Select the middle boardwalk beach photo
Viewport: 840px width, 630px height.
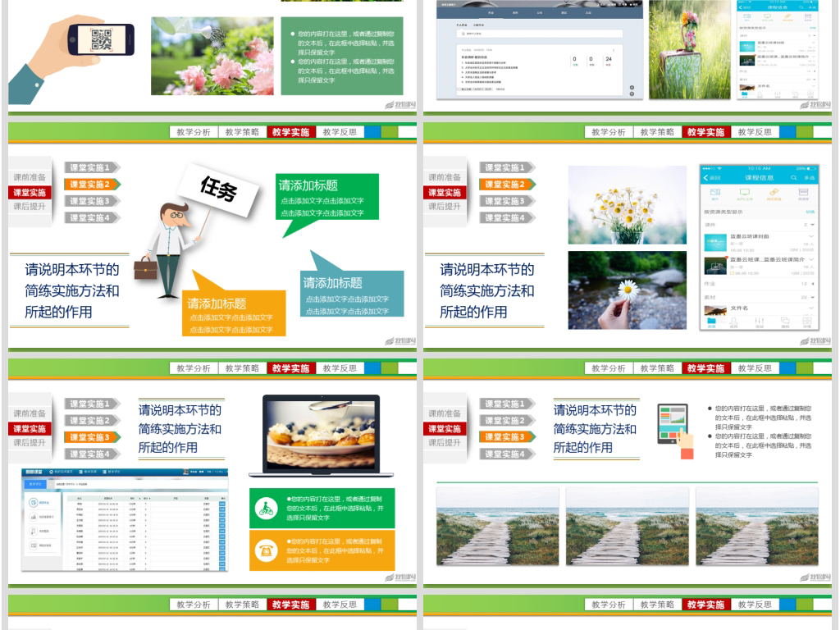(x=628, y=527)
